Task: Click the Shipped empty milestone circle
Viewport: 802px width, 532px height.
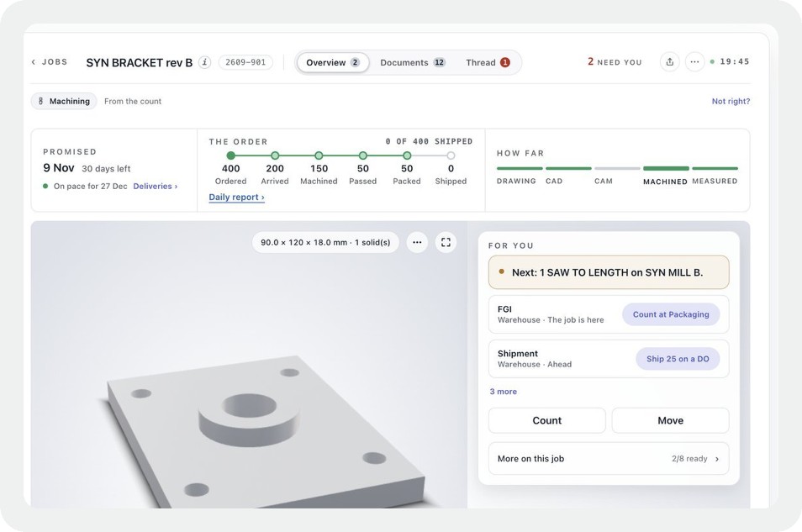Action: point(451,155)
